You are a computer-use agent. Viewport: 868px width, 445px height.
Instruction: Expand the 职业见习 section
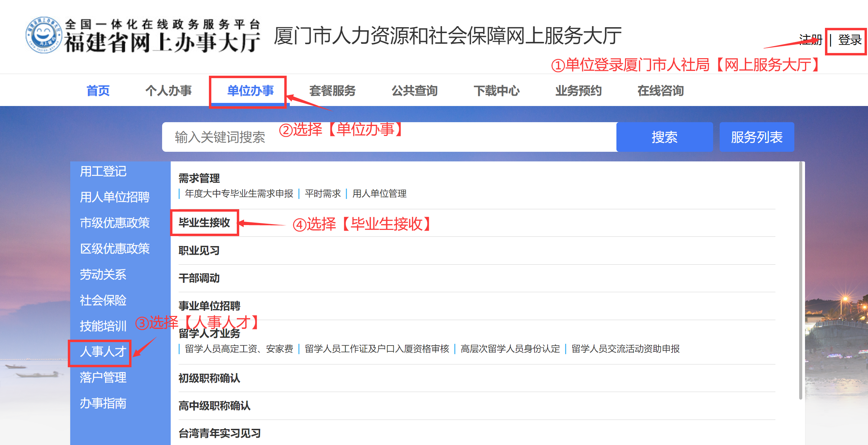(x=199, y=251)
